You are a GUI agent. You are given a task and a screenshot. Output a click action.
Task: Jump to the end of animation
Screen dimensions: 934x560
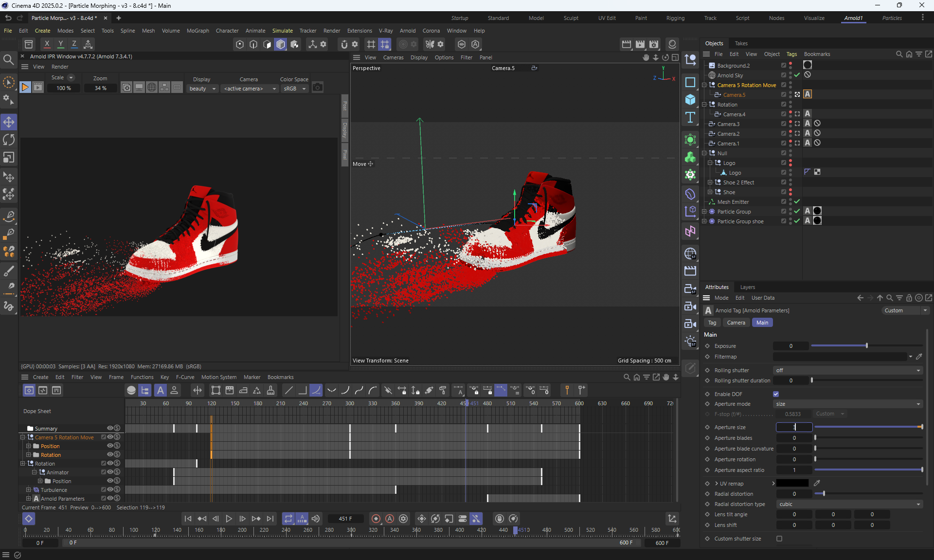[x=270, y=519]
